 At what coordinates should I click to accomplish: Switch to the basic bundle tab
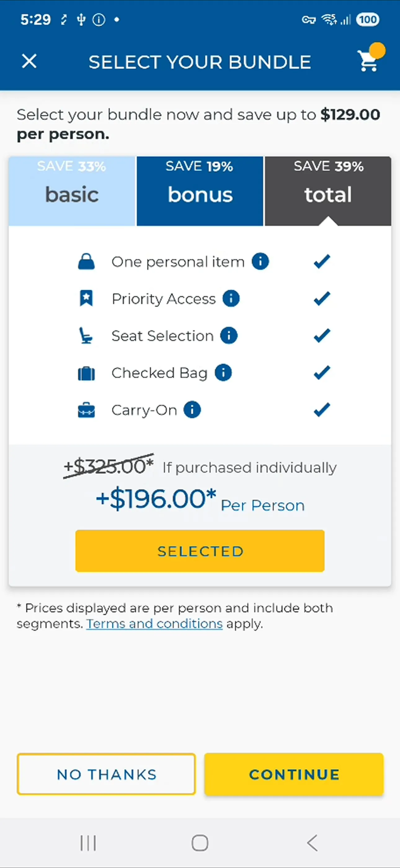[72, 191]
